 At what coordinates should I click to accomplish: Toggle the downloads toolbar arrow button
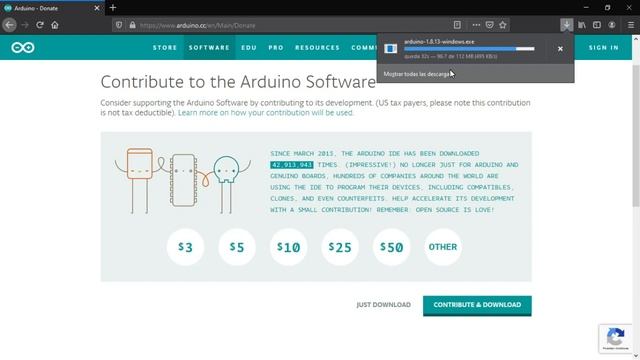coord(567,25)
